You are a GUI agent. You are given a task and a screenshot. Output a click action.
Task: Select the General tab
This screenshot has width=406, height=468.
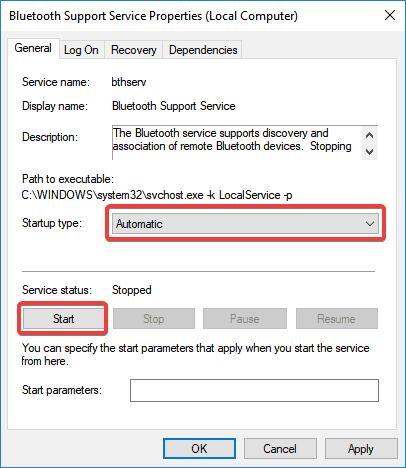click(x=33, y=49)
